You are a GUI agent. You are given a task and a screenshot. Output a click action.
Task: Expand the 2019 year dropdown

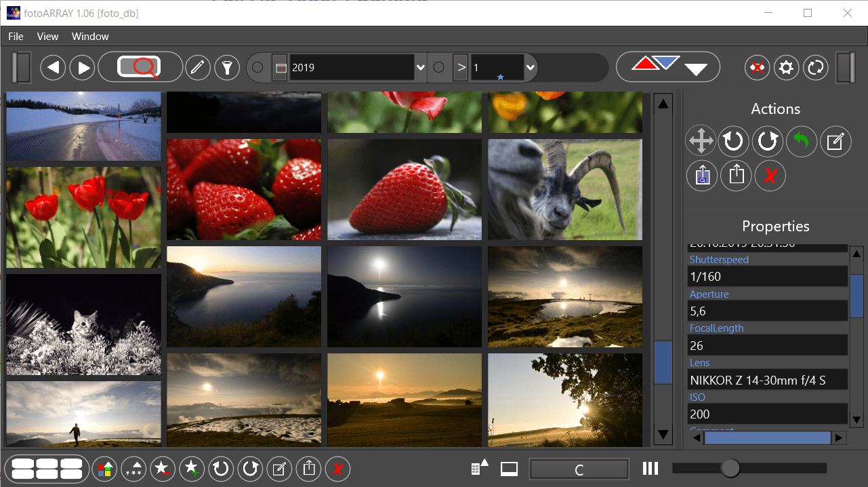420,68
